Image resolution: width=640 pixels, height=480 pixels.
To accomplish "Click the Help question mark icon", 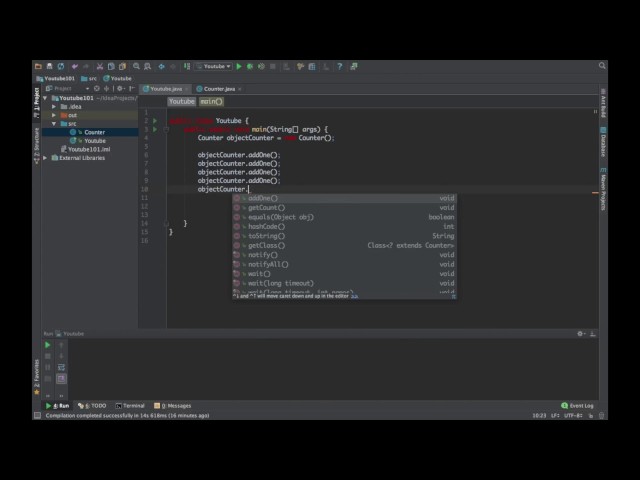I will pyautogui.click(x=340, y=66).
